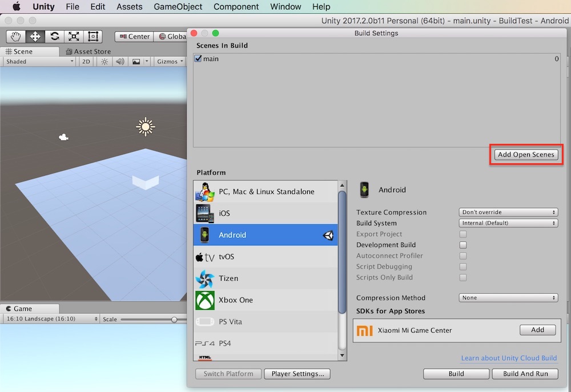The width and height of the screenshot is (571, 392).
Task: Open Player Settings
Action: pyautogui.click(x=297, y=374)
